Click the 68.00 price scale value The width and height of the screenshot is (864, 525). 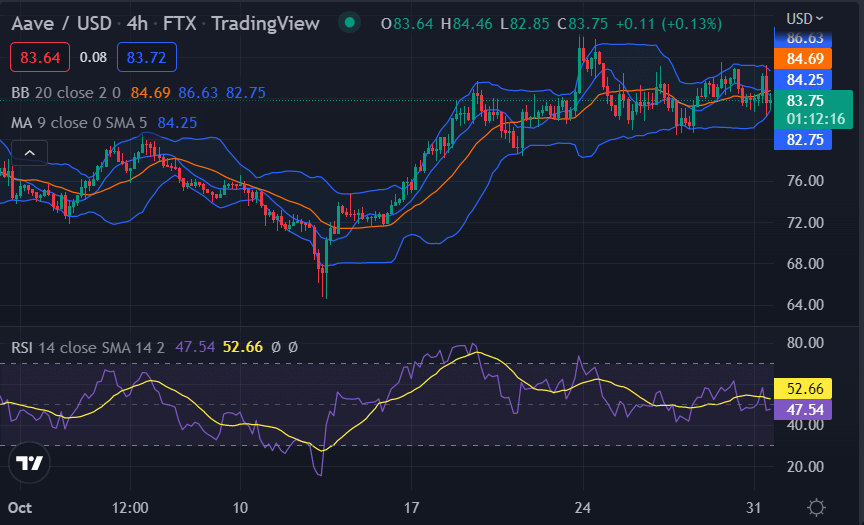(805, 263)
